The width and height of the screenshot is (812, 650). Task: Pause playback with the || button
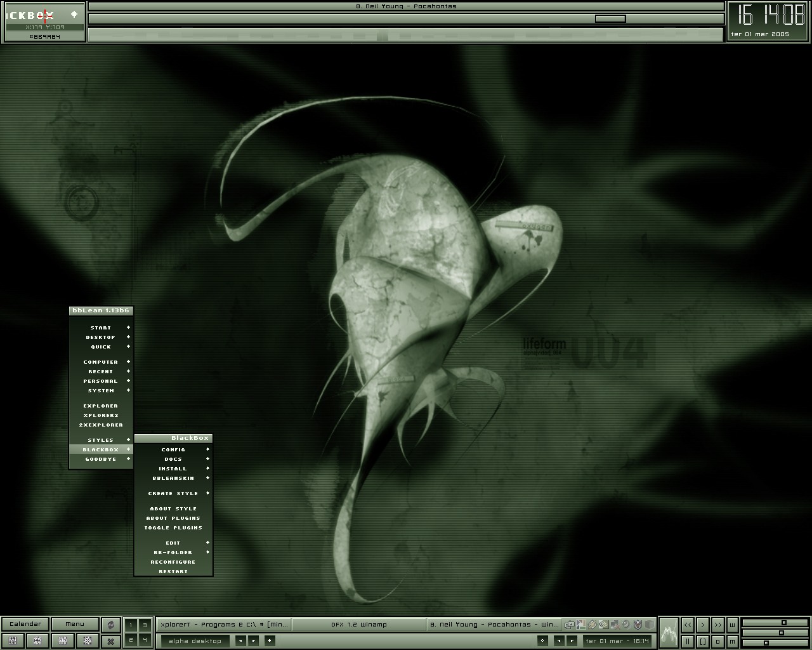click(688, 641)
